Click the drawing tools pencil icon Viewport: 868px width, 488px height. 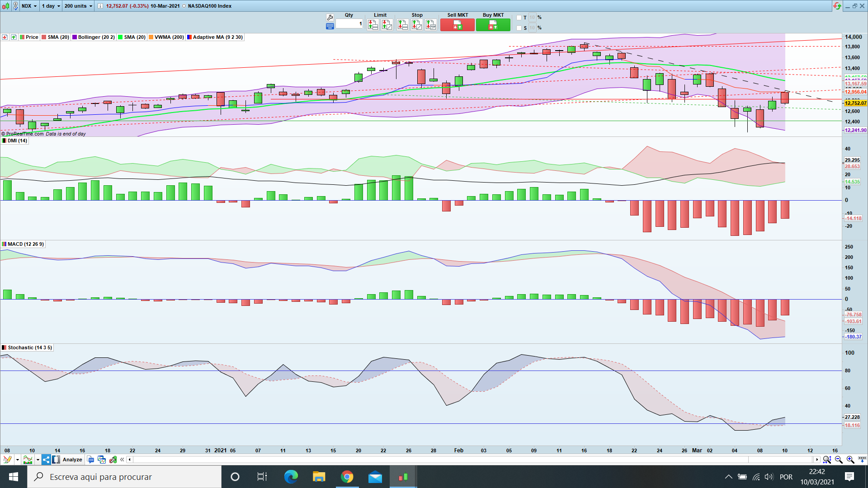(7, 460)
